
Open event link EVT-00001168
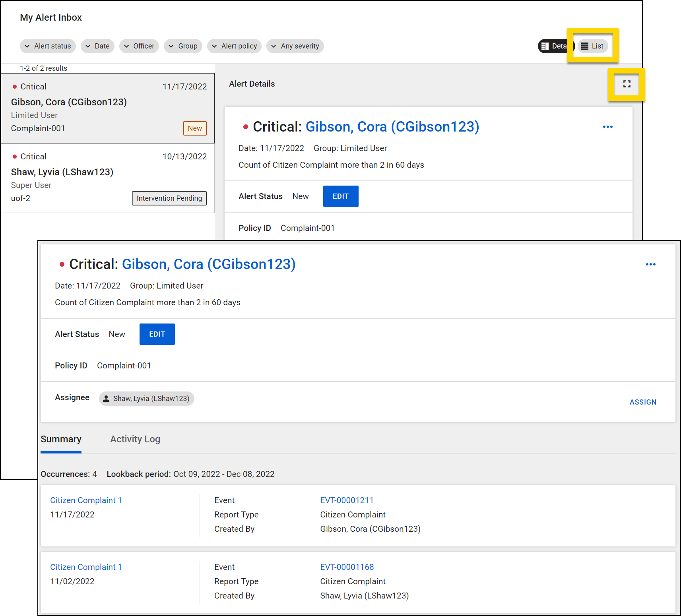point(347,567)
